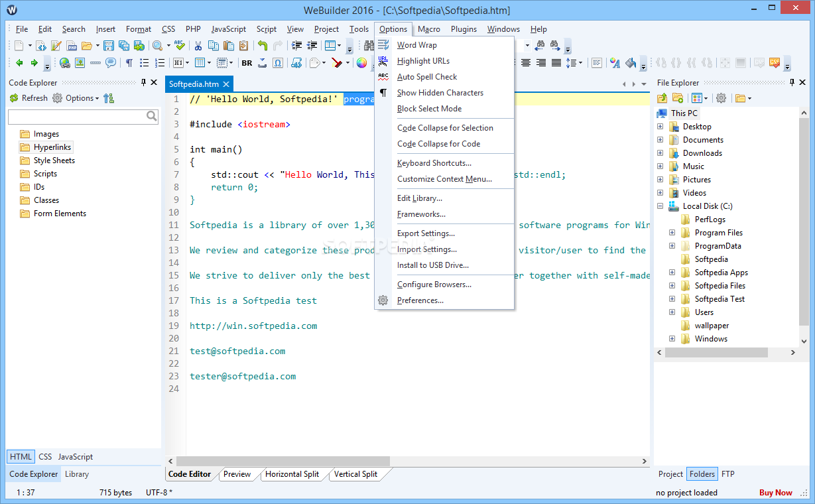815x504 pixels.
Task: Click the bulleted list icon
Action: [144, 63]
